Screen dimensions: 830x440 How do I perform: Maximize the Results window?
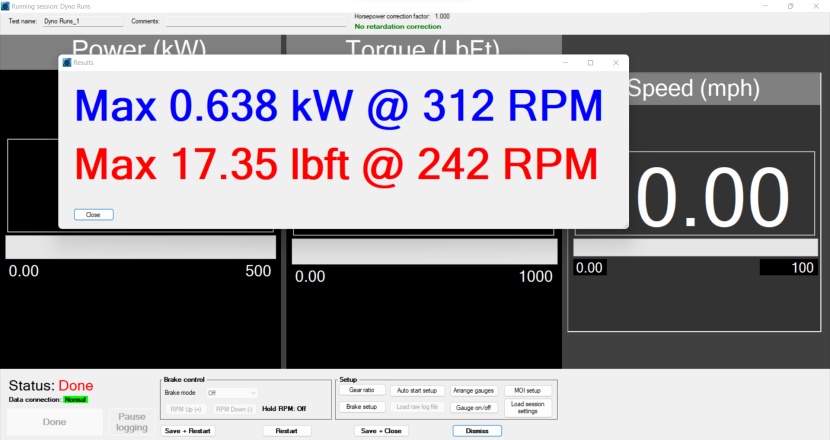590,62
